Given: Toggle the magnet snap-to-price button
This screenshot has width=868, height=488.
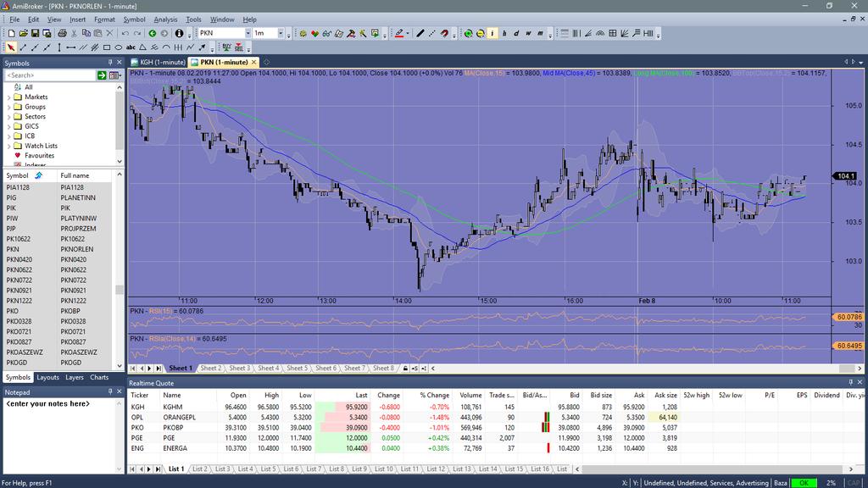Looking at the screenshot, I should coord(444,33).
